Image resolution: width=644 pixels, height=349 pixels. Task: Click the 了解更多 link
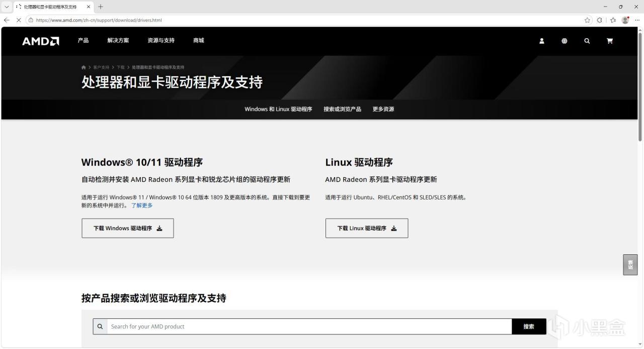click(x=142, y=205)
